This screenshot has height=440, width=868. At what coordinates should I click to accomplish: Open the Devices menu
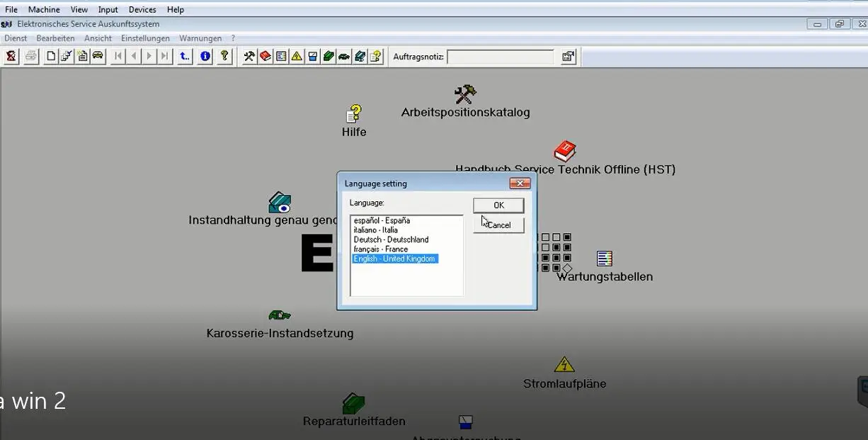pos(142,10)
